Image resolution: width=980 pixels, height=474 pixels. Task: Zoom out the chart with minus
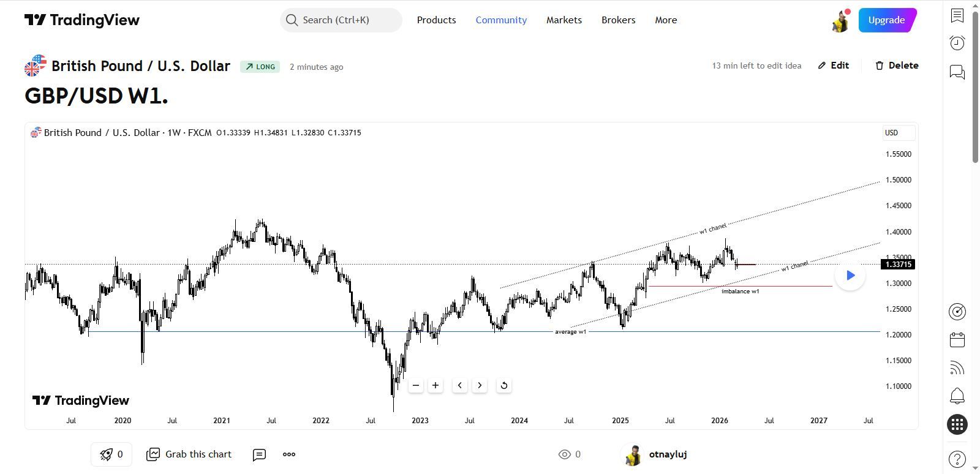(416, 385)
